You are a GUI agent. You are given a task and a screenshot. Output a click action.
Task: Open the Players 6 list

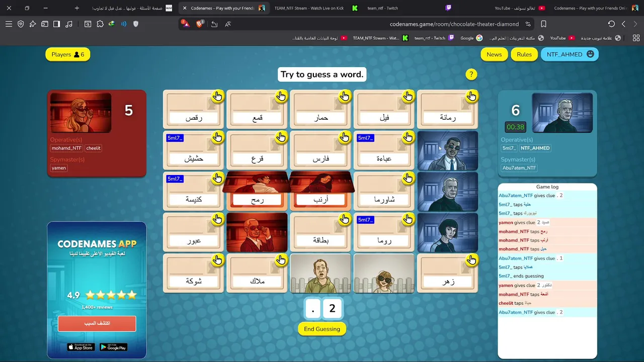tap(68, 54)
